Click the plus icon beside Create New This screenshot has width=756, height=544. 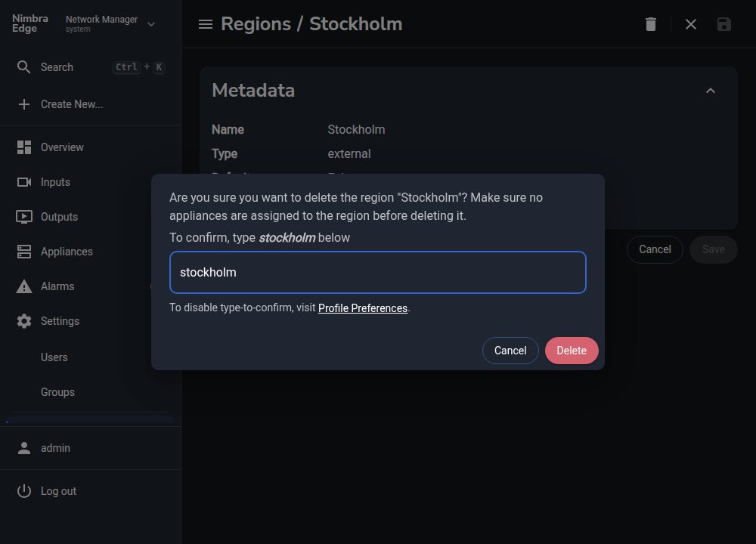tap(23, 104)
